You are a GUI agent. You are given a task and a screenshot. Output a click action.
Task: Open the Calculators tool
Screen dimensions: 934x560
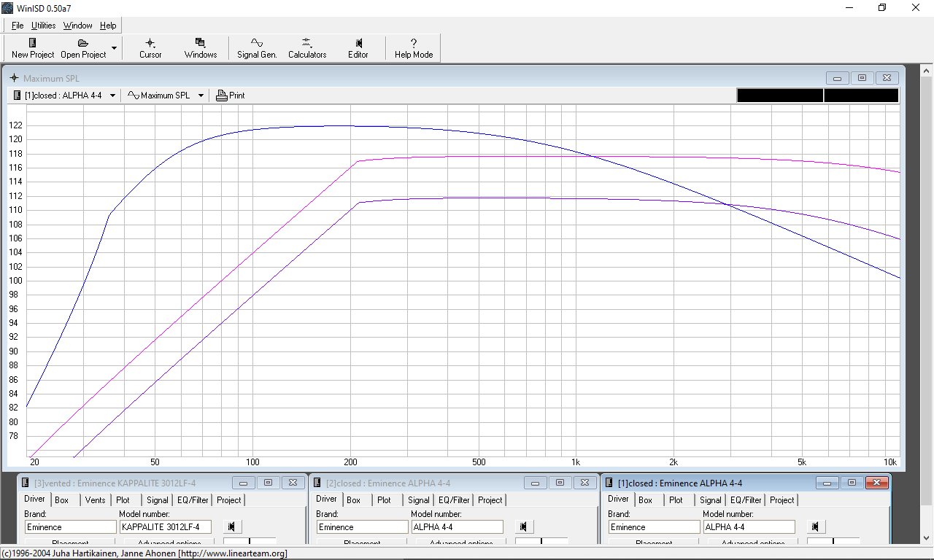pos(307,48)
